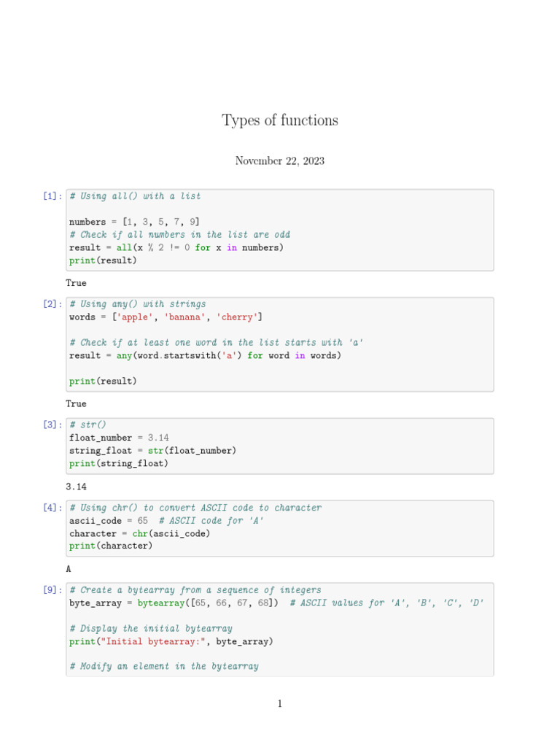Click the float_number = 3.14 line
Viewport: 560px width, 747px height.
(x=119, y=438)
